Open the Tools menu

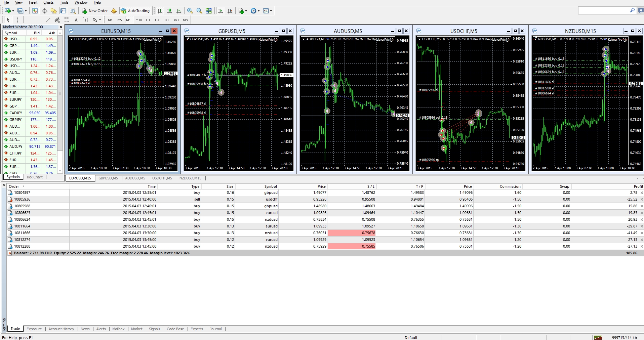tap(64, 2)
